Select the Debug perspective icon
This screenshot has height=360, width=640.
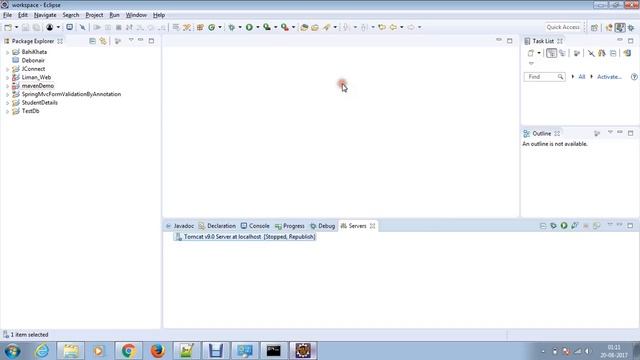click(x=631, y=27)
